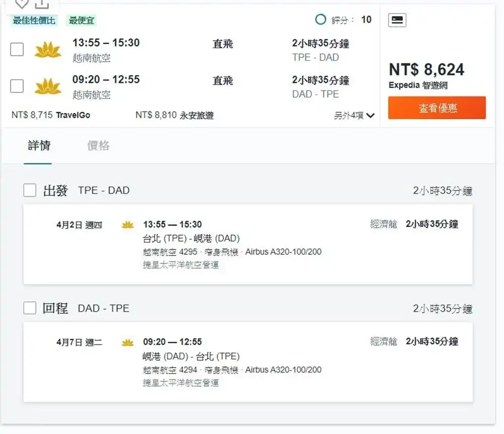Click the 最便宜 tag
Image resolution: width=504 pixels, height=434 pixels.
pos(82,21)
